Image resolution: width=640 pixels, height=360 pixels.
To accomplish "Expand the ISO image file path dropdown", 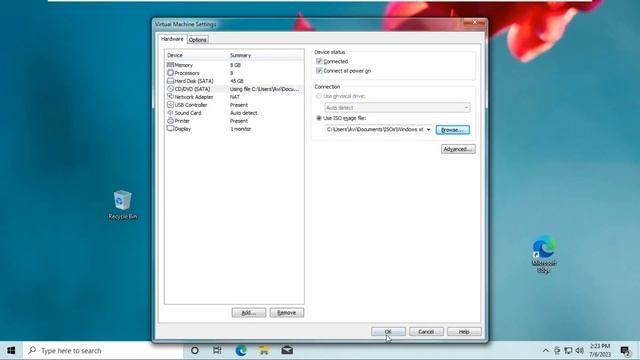I will tap(428, 130).
